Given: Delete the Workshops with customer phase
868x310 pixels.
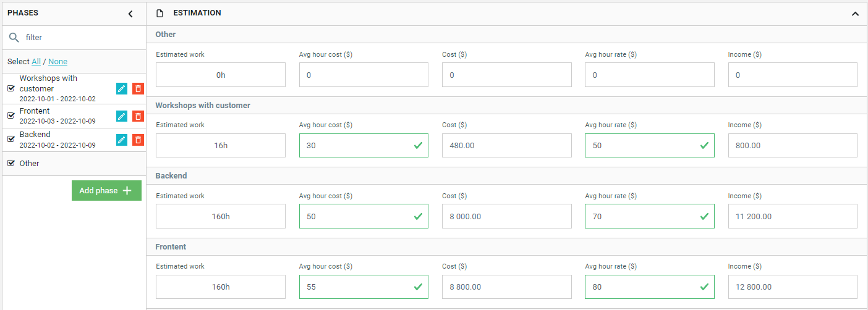Looking at the screenshot, I should pos(138,89).
